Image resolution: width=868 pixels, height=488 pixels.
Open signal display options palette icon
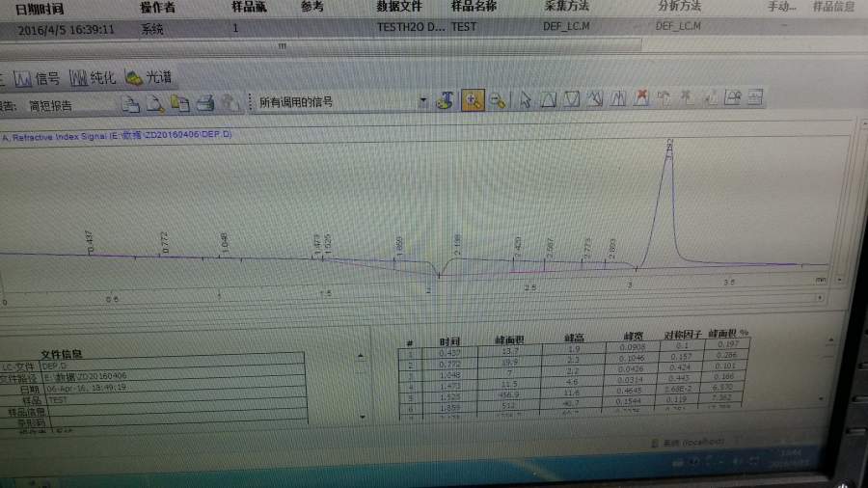coord(445,100)
